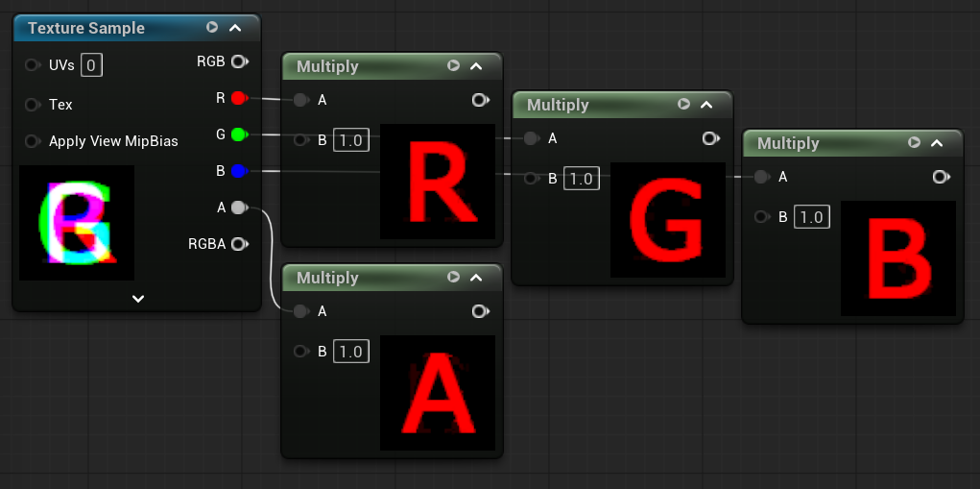Click the UVs input pin on Texture Sample

(33, 65)
